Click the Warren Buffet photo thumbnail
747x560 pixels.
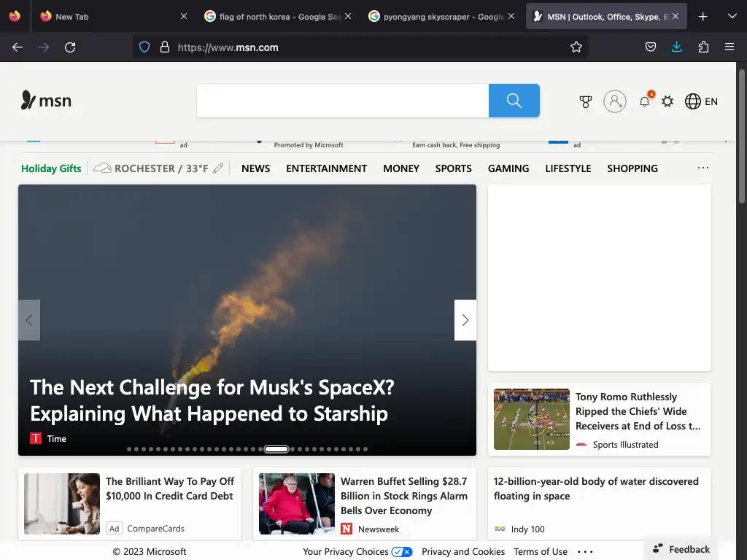pyautogui.click(x=297, y=503)
